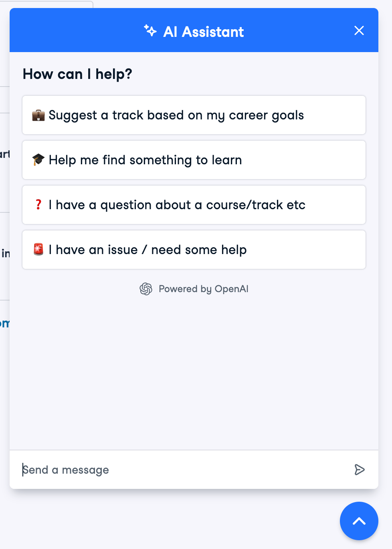Click the partially hidden blue link behind panel
The height and width of the screenshot is (549, 392).
tap(5, 323)
